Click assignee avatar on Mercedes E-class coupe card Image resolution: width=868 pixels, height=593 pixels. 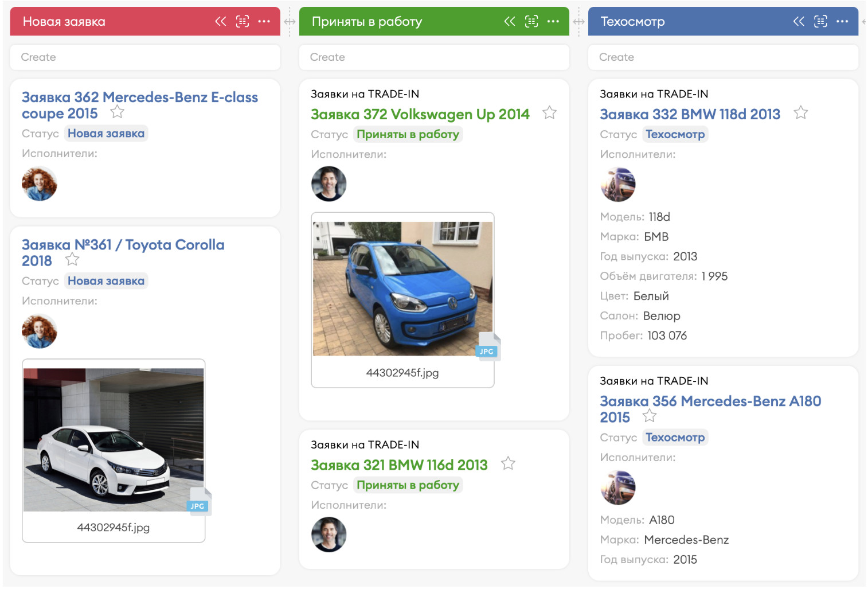(x=40, y=184)
